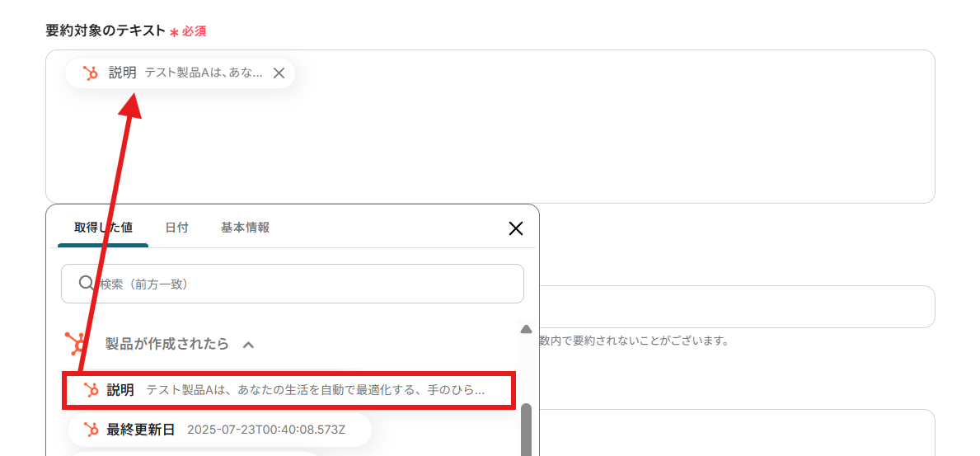Click the HubSpot icon beside 製品が作成されたら

point(77,344)
